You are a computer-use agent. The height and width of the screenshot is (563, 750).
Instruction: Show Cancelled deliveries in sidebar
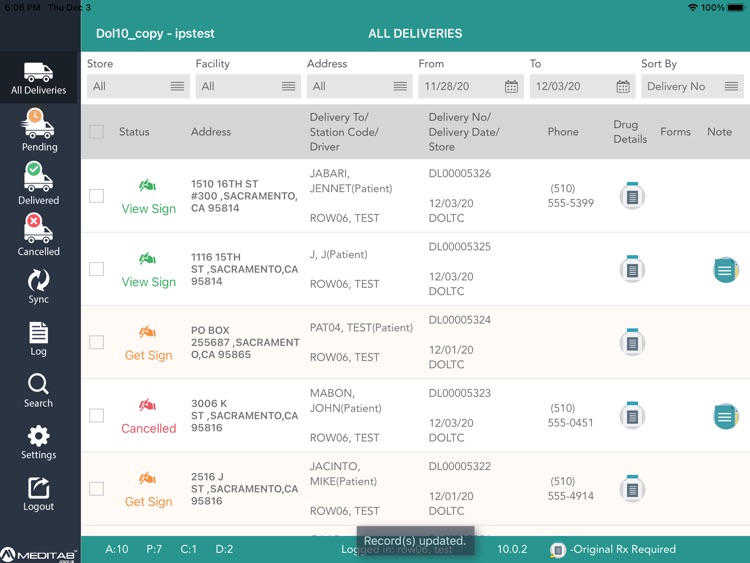(x=38, y=235)
